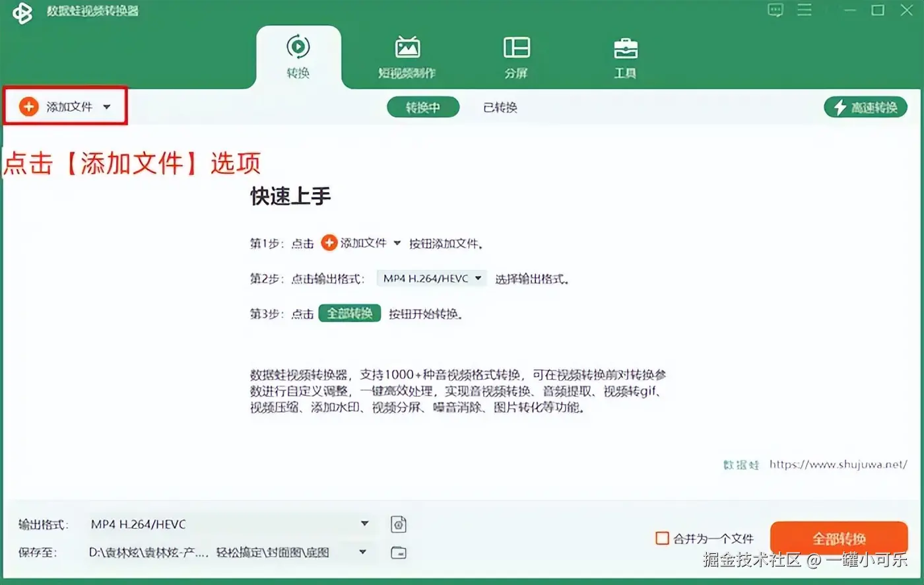Open the https://www.shujuwa.net/ link
Image resolution: width=924 pixels, height=585 pixels.
838,464
